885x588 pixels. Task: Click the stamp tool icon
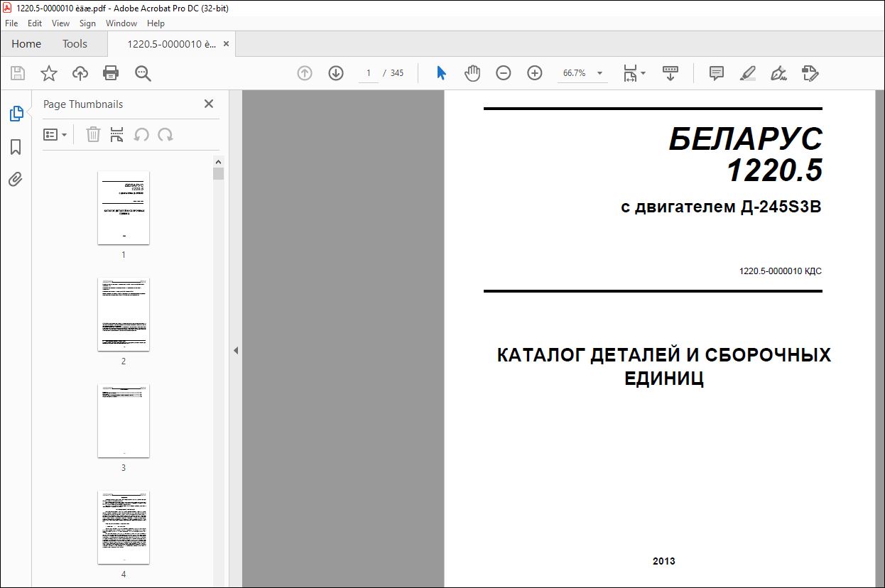click(x=810, y=73)
